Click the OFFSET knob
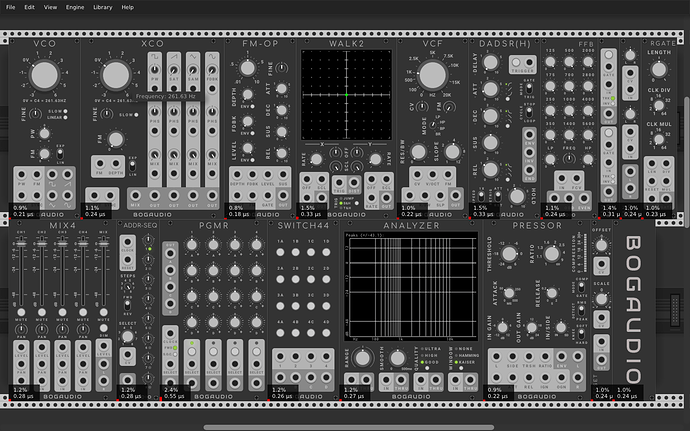Screen dimensions: 690x431 pyautogui.click(x=601, y=245)
